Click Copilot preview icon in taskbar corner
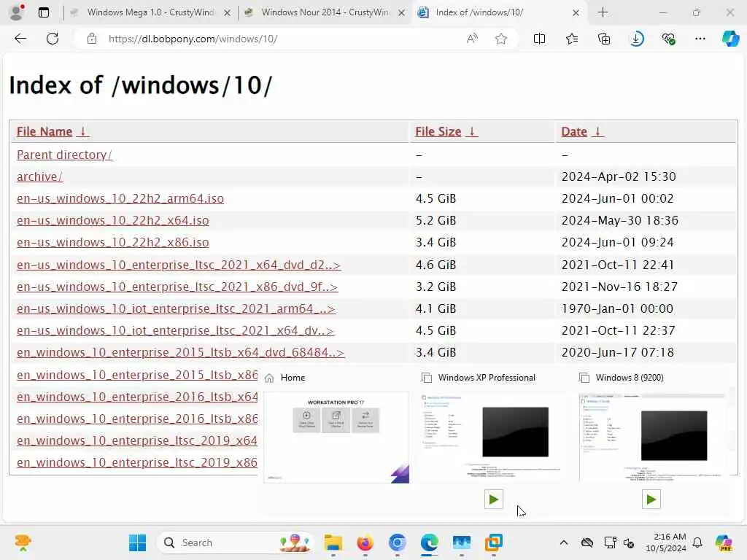The image size is (747, 560). point(723,542)
